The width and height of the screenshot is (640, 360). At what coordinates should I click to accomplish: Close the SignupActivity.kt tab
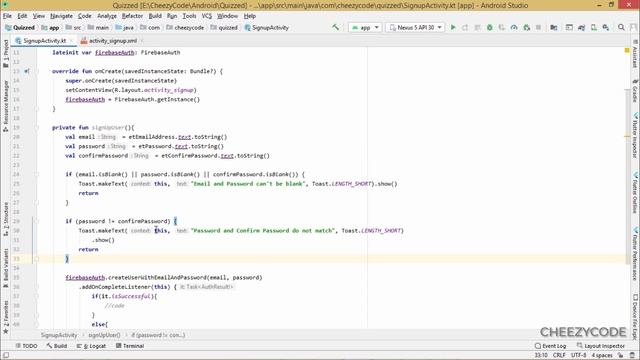[x=71, y=40]
